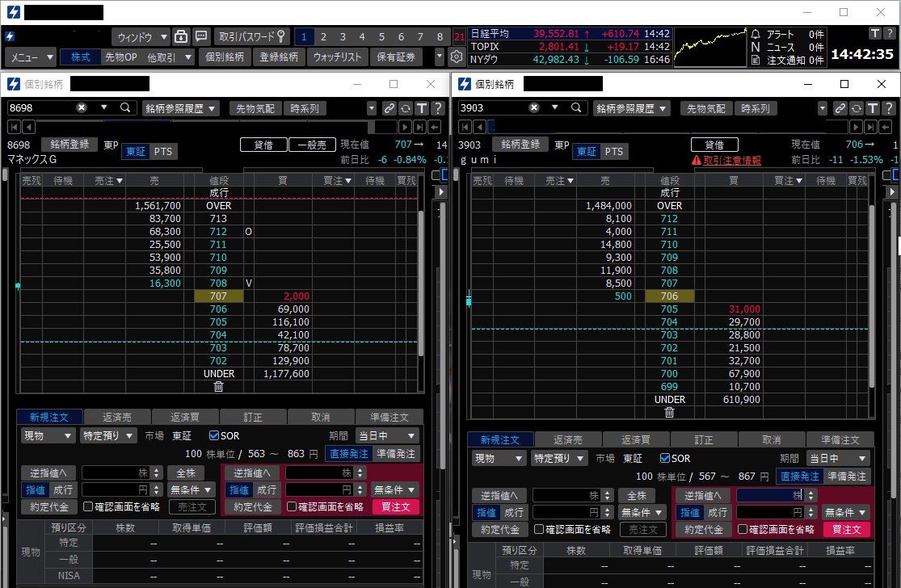Click the buy quantity 株 field in the 3903 window
This screenshot has width=901, height=588.
click(x=771, y=495)
